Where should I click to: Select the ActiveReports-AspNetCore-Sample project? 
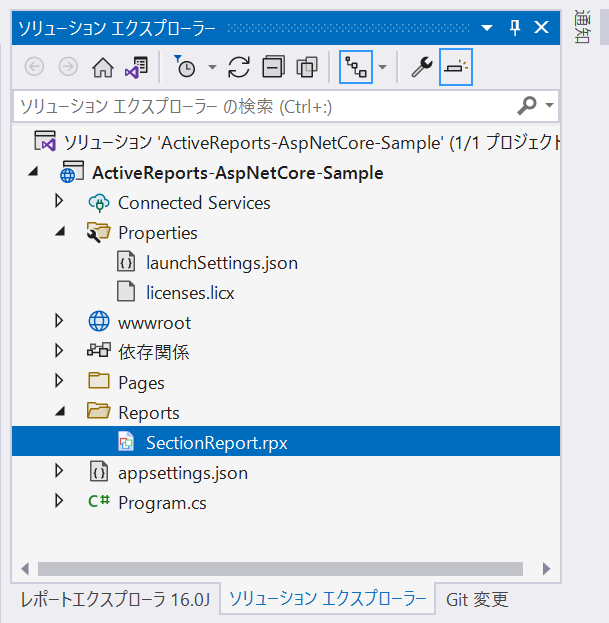[238, 173]
